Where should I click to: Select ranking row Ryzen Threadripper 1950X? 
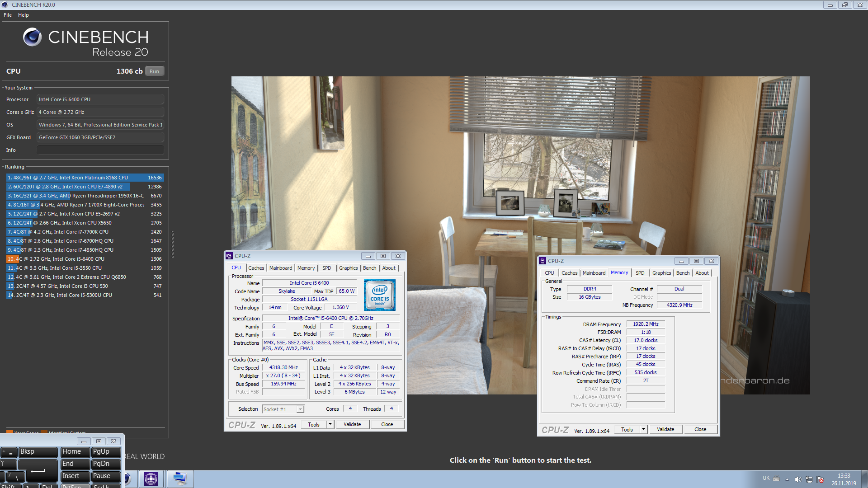coord(85,196)
